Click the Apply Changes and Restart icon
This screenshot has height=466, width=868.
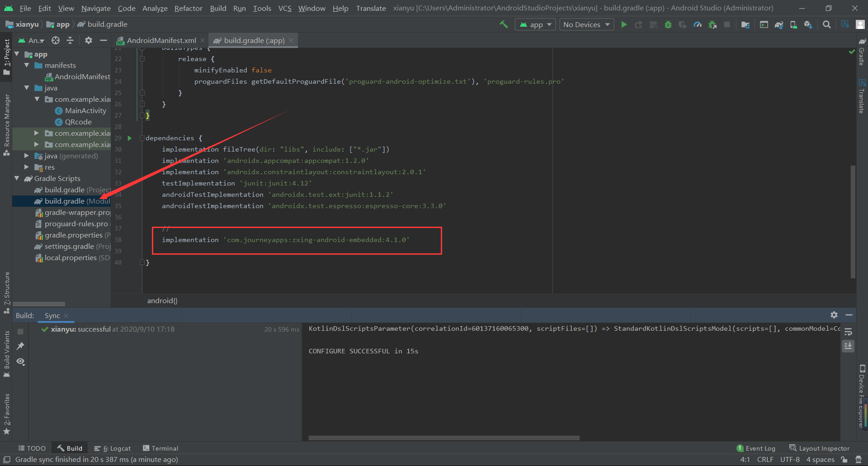(638, 24)
